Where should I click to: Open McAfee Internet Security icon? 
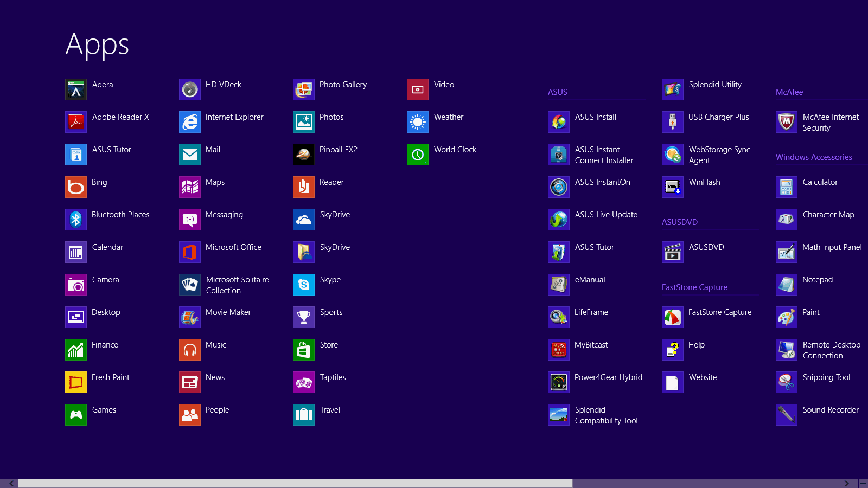[x=787, y=122]
